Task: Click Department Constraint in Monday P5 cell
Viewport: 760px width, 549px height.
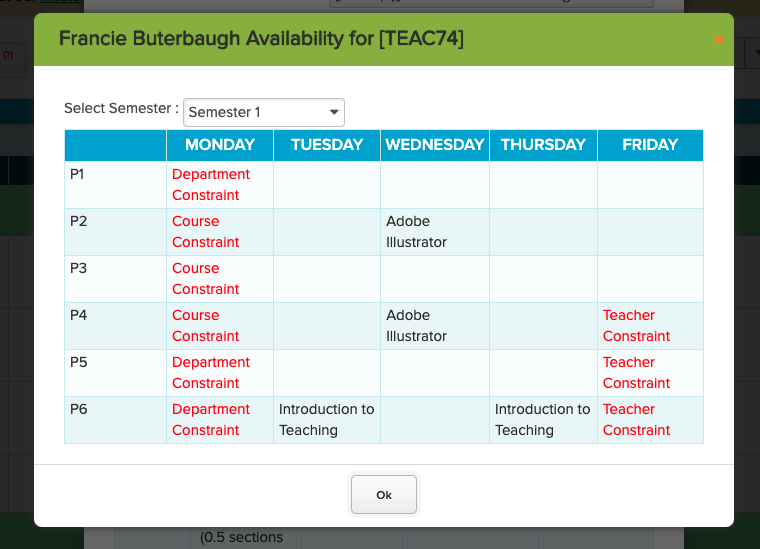Action: coord(211,373)
